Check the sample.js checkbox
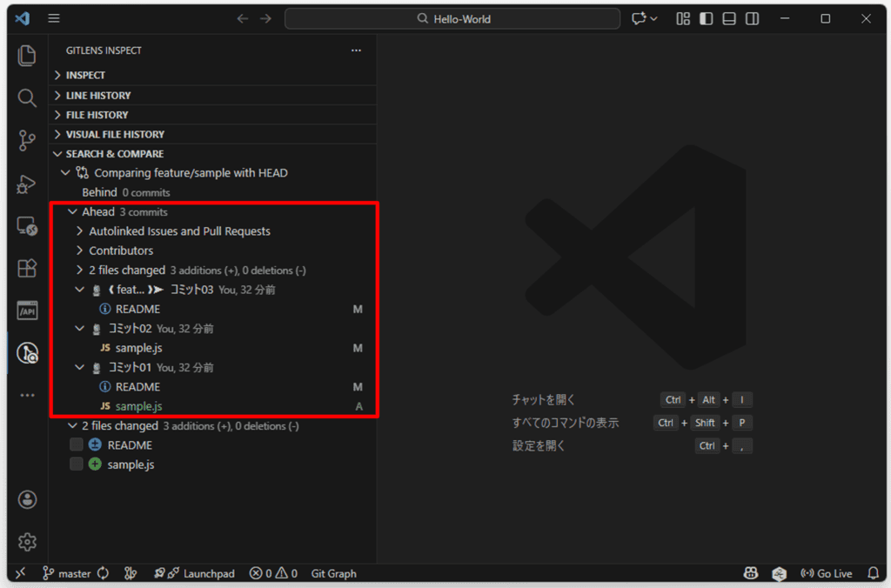Image resolution: width=891 pixels, height=588 pixels. click(76, 464)
